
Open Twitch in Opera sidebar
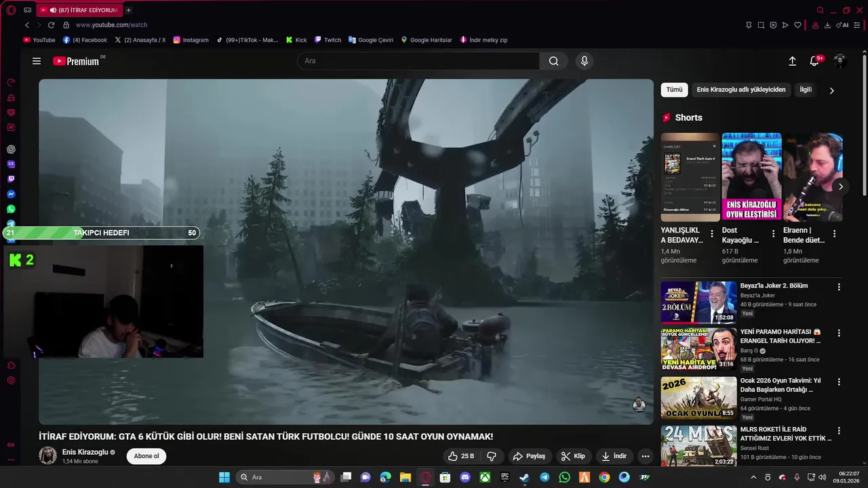[x=11, y=179]
